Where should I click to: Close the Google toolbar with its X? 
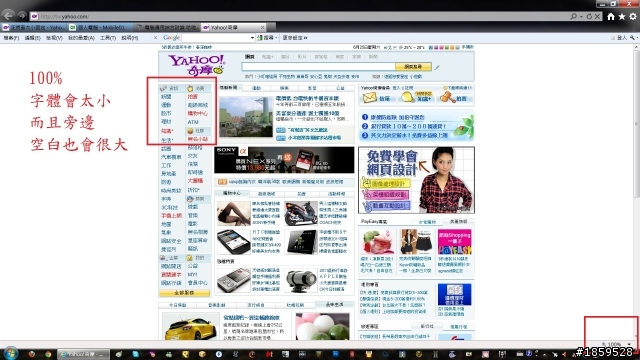pos(155,38)
